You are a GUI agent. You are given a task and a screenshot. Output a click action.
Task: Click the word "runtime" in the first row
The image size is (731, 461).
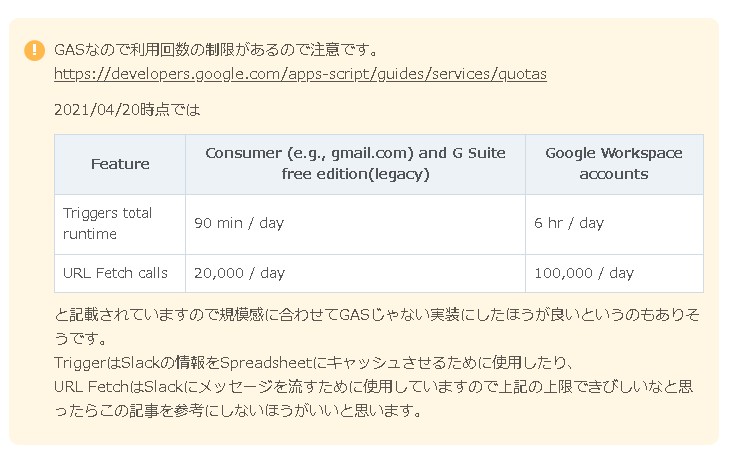click(90, 234)
